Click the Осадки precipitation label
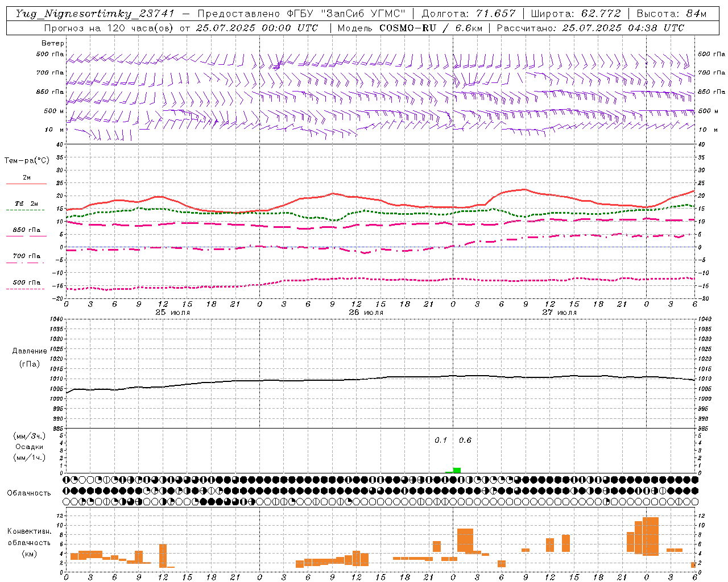The image size is (728, 582). click(x=30, y=447)
